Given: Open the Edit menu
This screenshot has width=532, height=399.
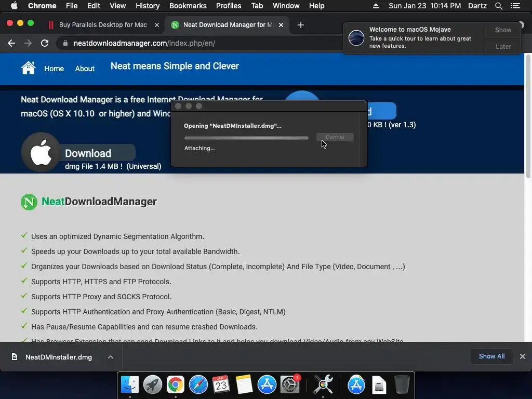Looking at the screenshot, I should [94, 6].
